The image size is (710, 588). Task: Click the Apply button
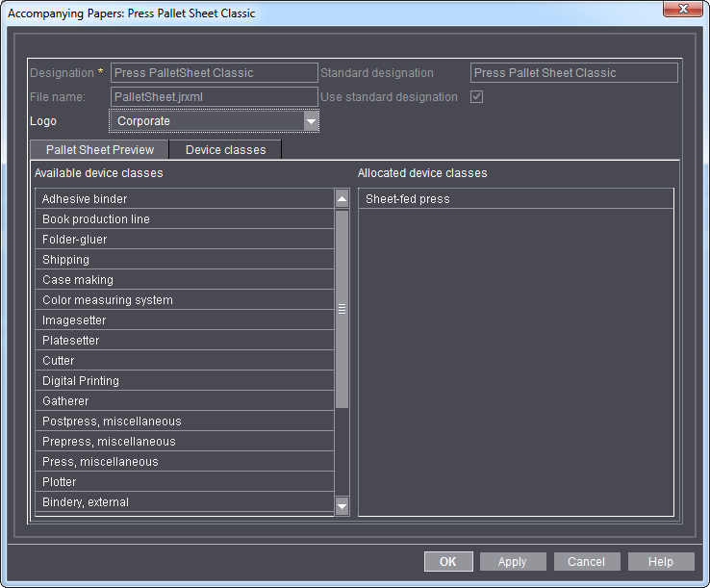511,562
